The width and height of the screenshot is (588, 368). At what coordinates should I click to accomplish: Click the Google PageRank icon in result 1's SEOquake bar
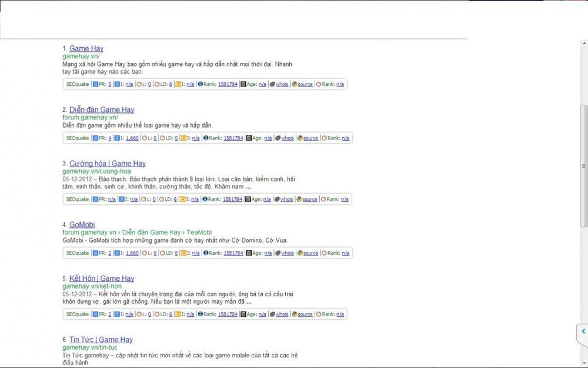96,84
